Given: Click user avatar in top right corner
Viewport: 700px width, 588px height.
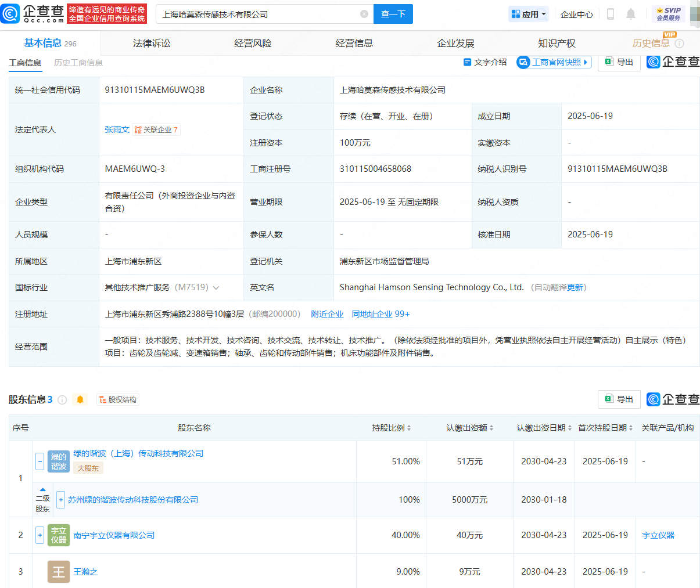Looking at the screenshot, I should click(x=695, y=14).
